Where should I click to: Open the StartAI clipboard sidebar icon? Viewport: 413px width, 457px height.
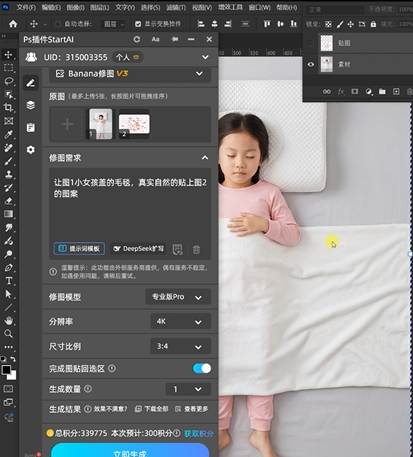[x=31, y=127]
